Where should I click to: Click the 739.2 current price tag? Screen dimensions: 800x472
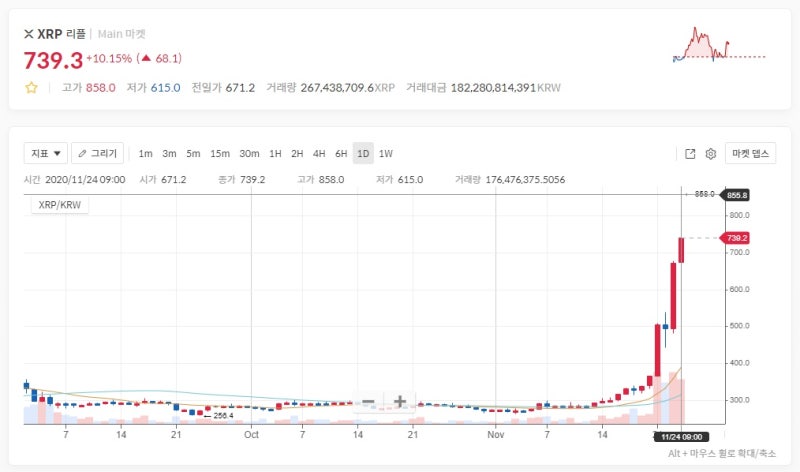click(735, 238)
